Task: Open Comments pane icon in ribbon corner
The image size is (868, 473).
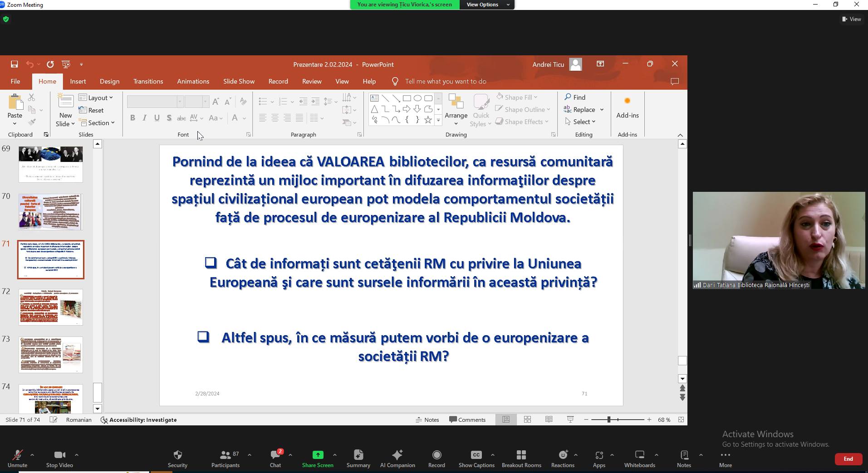Action: point(675,81)
